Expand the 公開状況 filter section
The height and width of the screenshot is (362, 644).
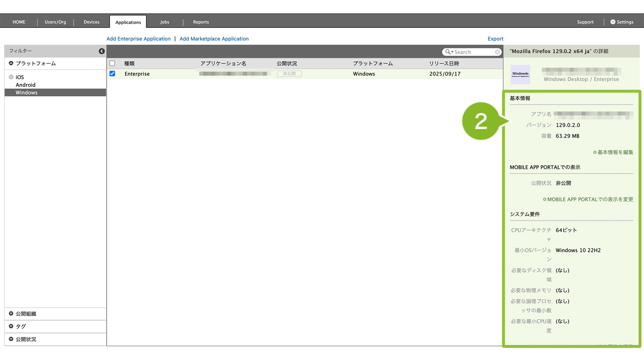[11, 339]
